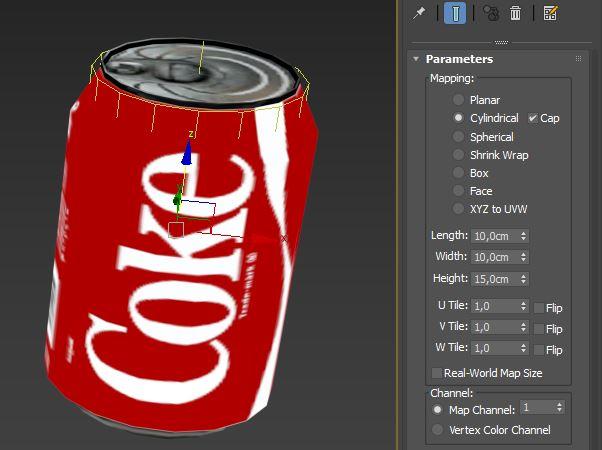Collapse the Parameters rollout
This screenshot has width=602, height=450.
coord(416,59)
